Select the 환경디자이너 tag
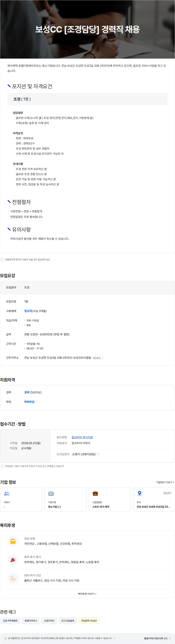 coord(31,621)
